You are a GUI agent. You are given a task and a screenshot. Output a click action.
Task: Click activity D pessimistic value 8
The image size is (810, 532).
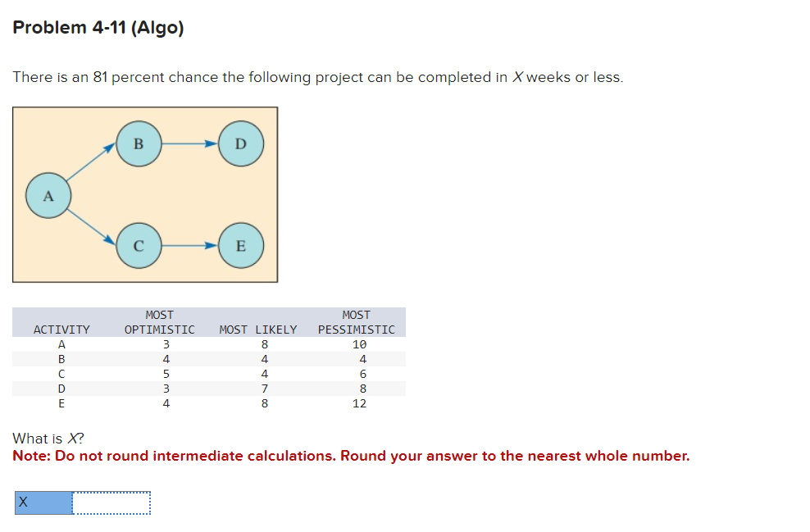point(364,388)
